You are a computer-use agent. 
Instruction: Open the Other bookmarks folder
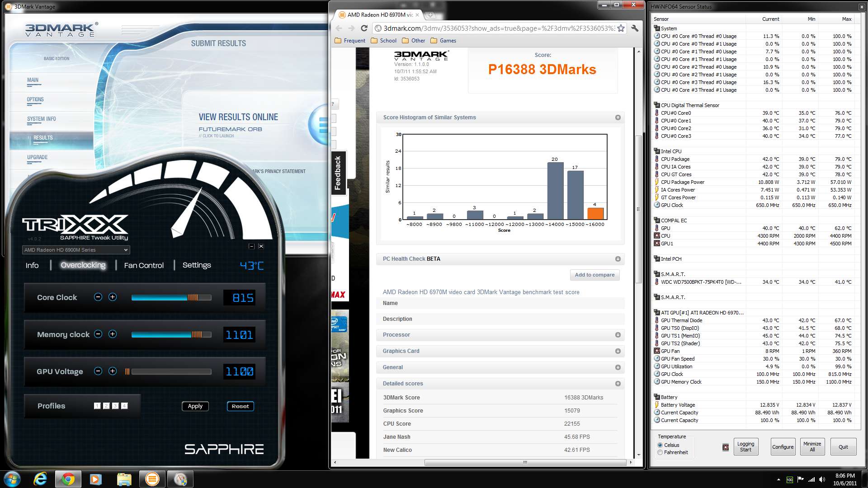413,41
